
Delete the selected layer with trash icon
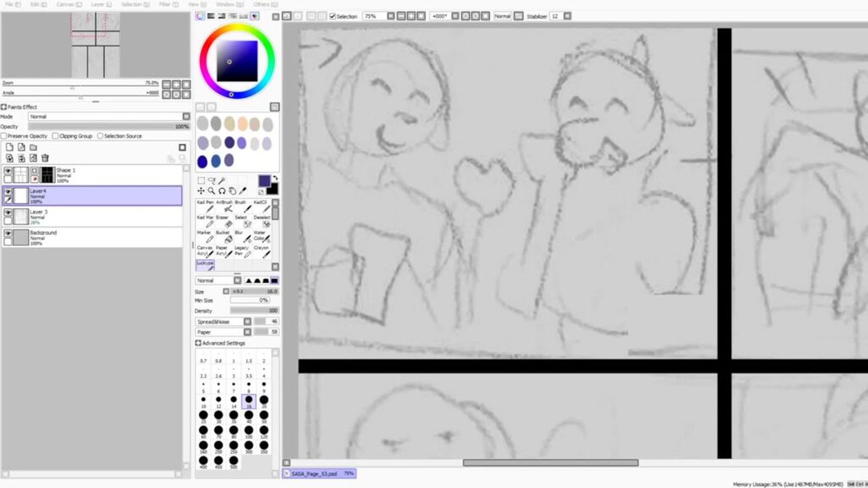click(x=45, y=158)
